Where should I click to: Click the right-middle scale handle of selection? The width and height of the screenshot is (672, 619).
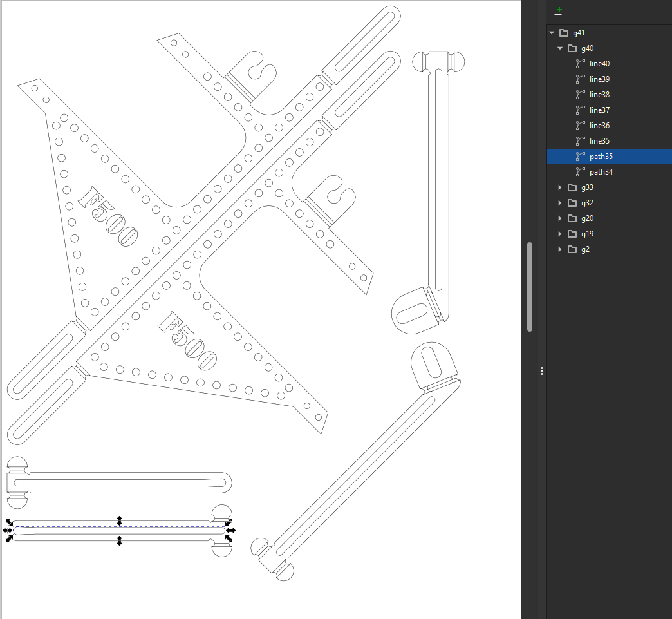(230, 531)
